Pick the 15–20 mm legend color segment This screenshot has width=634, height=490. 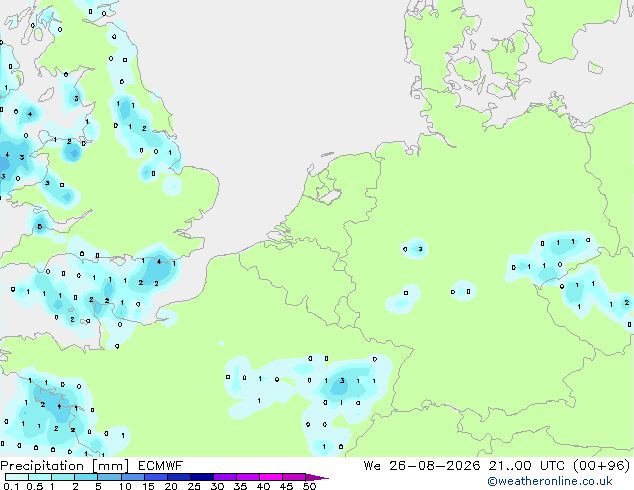pos(155,477)
